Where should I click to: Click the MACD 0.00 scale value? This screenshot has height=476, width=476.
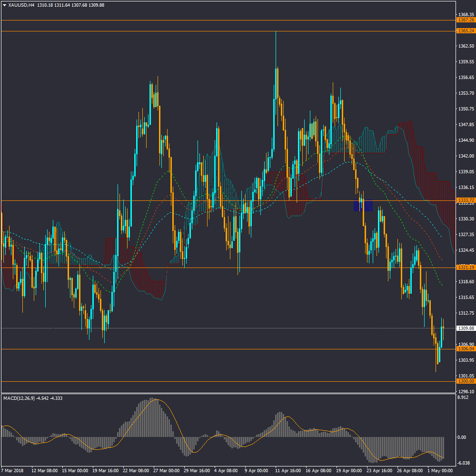(462, 437)
